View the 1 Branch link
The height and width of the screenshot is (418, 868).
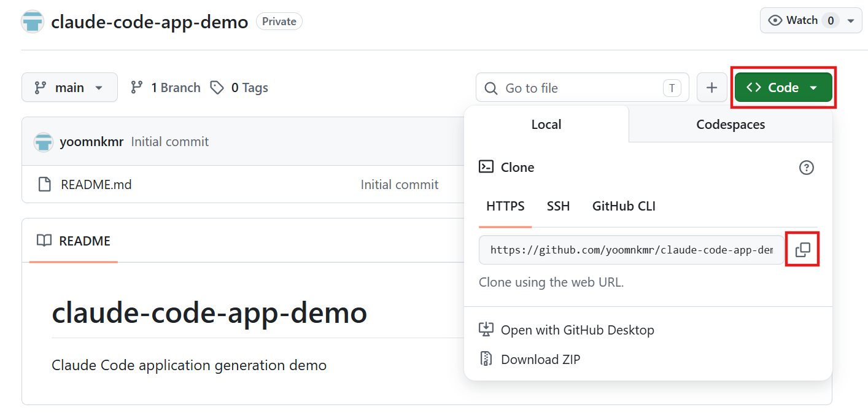166,88
